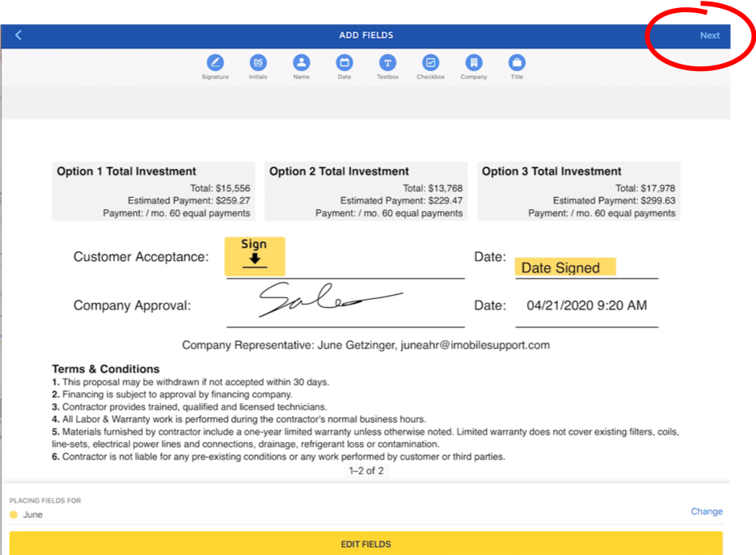Viewport: 756px width, 555px height.
Task: Click the 1–2 of 2 page indicator
Action: [x=366, y=471]
